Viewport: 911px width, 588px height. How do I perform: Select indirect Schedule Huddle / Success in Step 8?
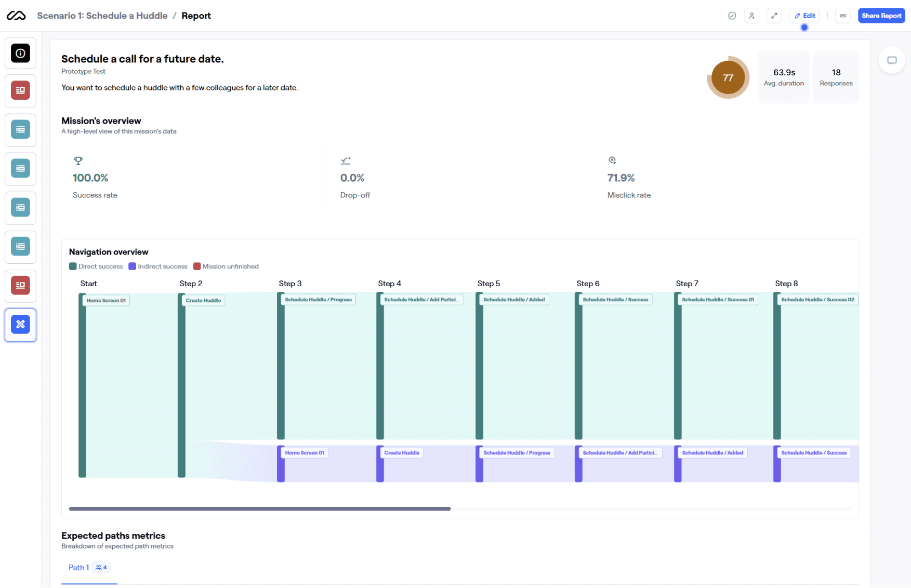click(814, 453)
